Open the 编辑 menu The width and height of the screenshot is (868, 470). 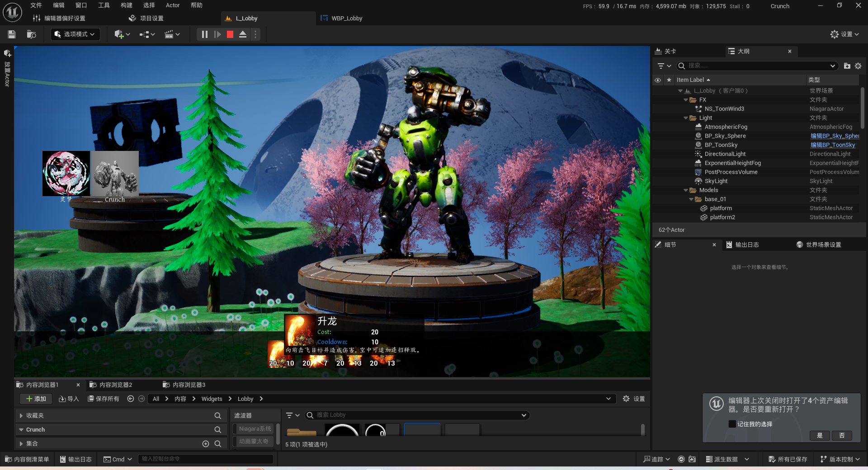point(59,5)
